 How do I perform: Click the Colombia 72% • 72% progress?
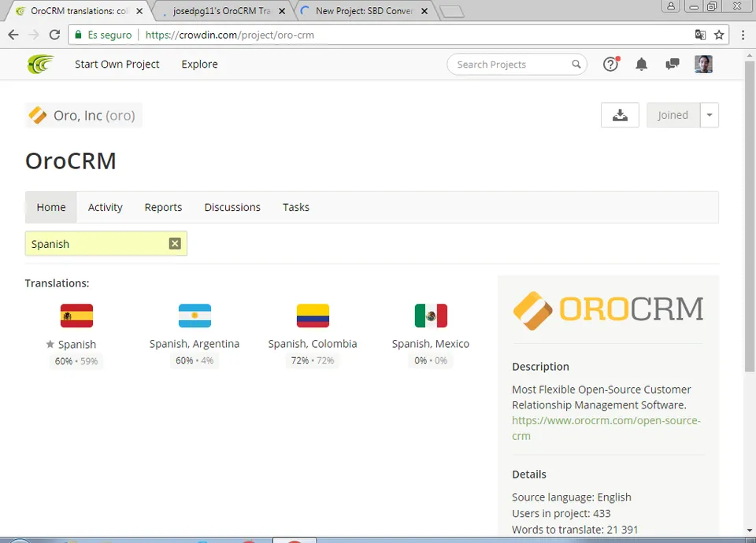click(313, 360)
